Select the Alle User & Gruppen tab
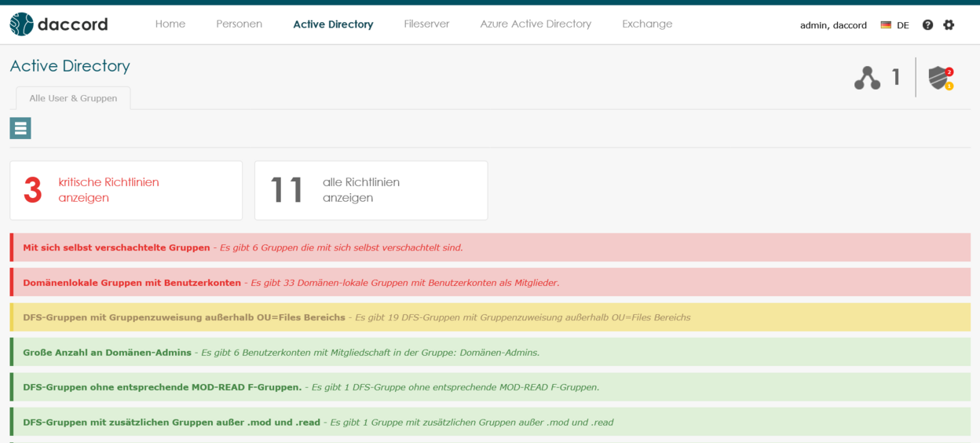Viewport: 980px width, 443px height. coord(73,98)
